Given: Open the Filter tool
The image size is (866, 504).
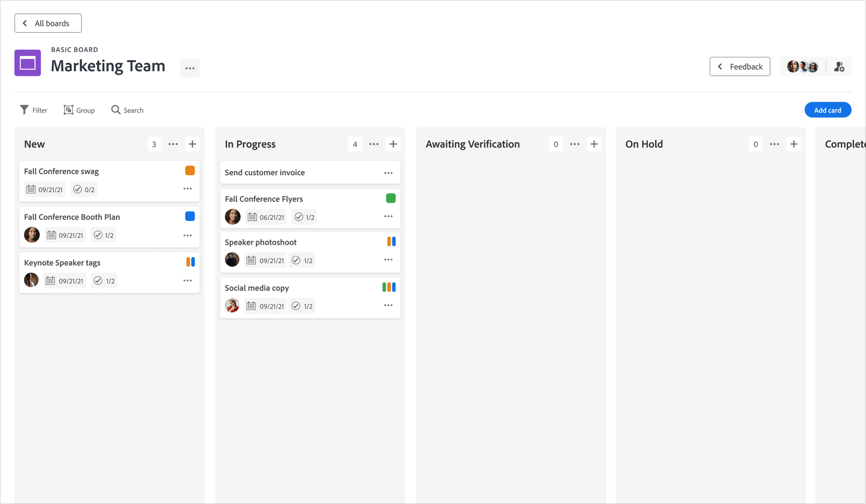Looking at the screenshot, I should click(x=33, y=110).
